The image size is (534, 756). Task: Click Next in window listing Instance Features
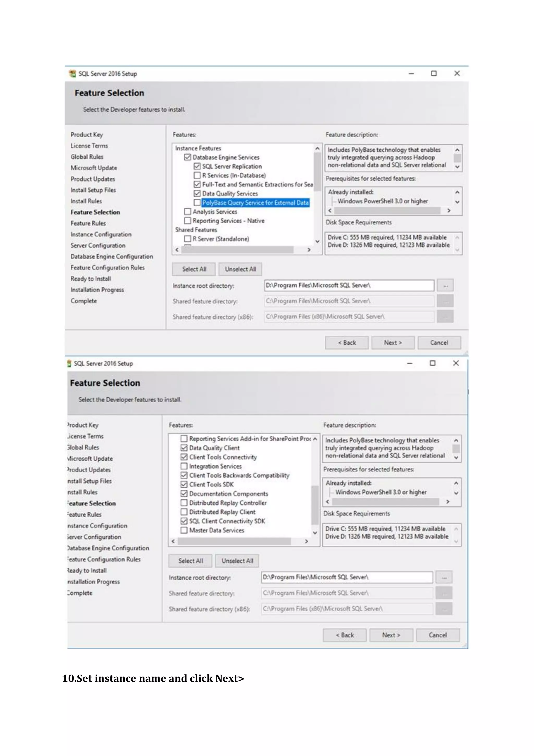click(x=393, y=343)
